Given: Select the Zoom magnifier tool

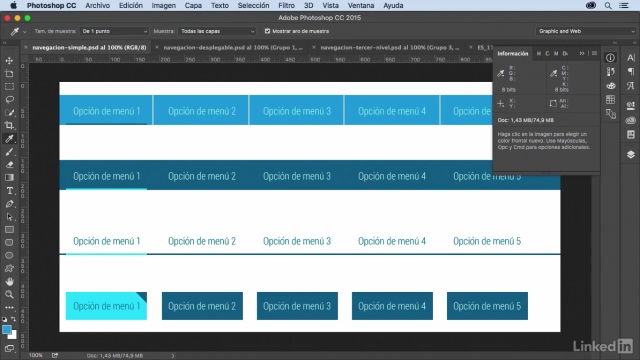Looking at the screenshot, I should point(9,294).
